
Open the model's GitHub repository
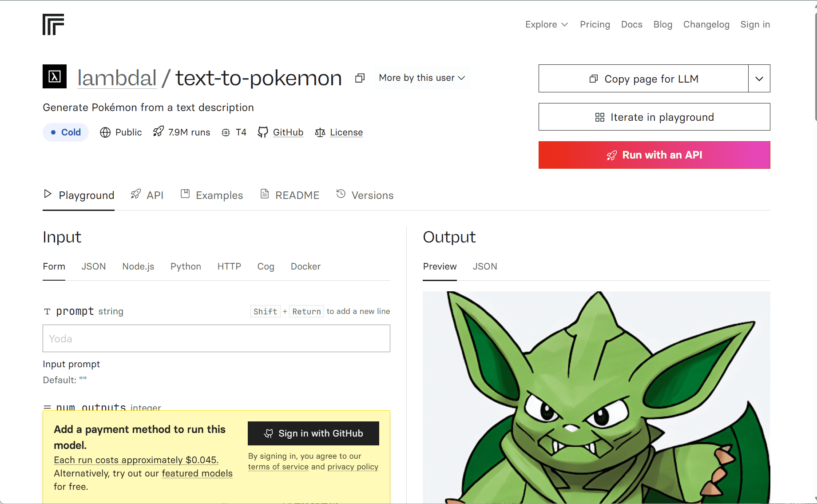tap(288, 132)
